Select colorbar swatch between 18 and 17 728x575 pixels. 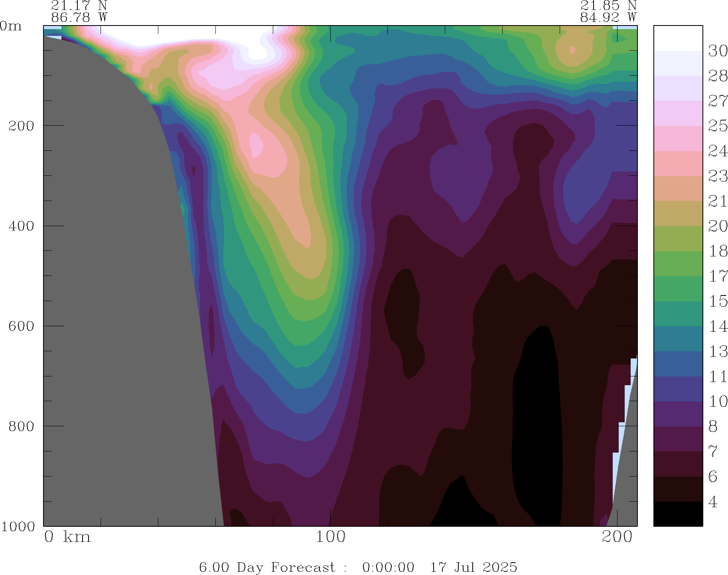click(678, 264)
